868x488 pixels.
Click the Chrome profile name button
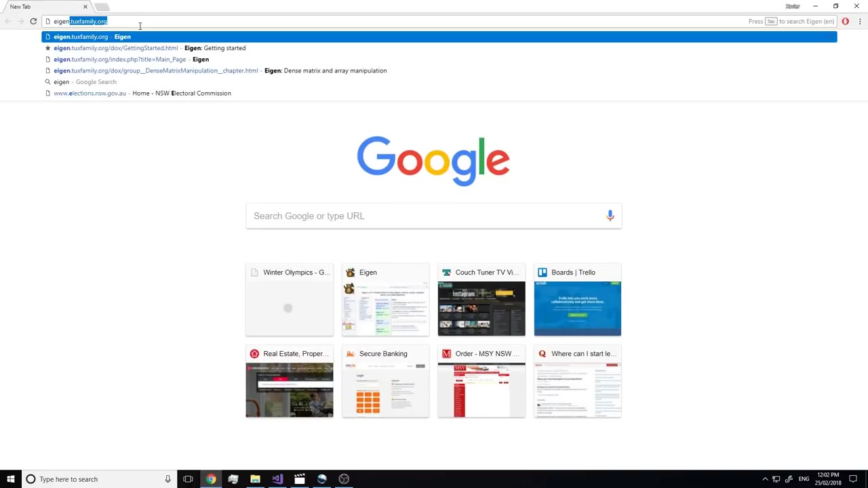click(793, 6)
